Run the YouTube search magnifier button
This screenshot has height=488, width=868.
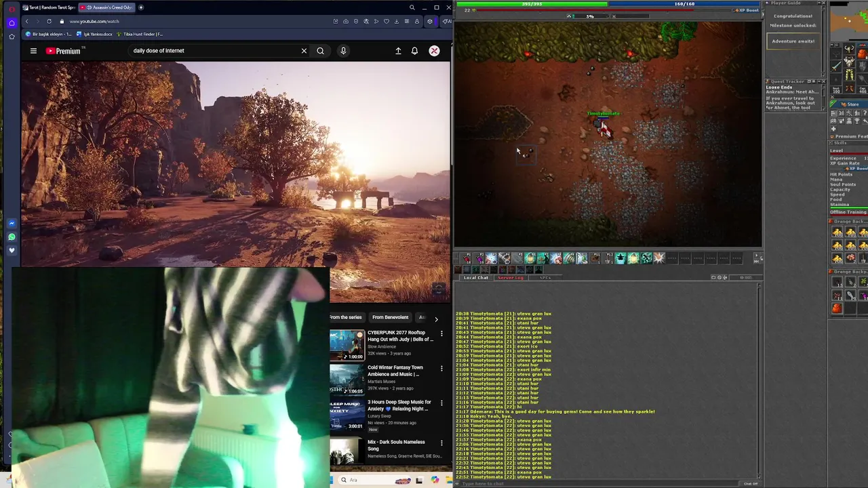pos(320,51)
